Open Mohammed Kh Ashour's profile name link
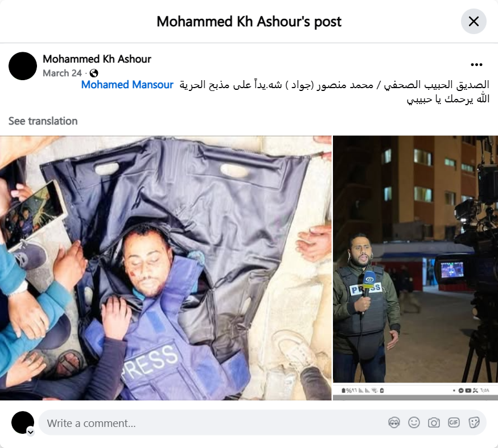The height and width of the screenshot is (448, 498). (97, 59)
